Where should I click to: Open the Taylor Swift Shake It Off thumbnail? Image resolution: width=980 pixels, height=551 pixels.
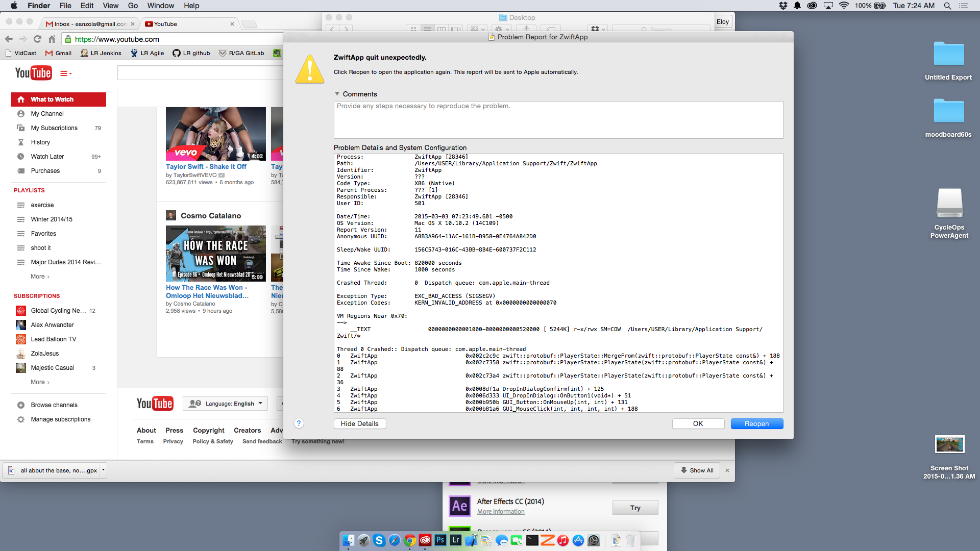click(216, 134)
